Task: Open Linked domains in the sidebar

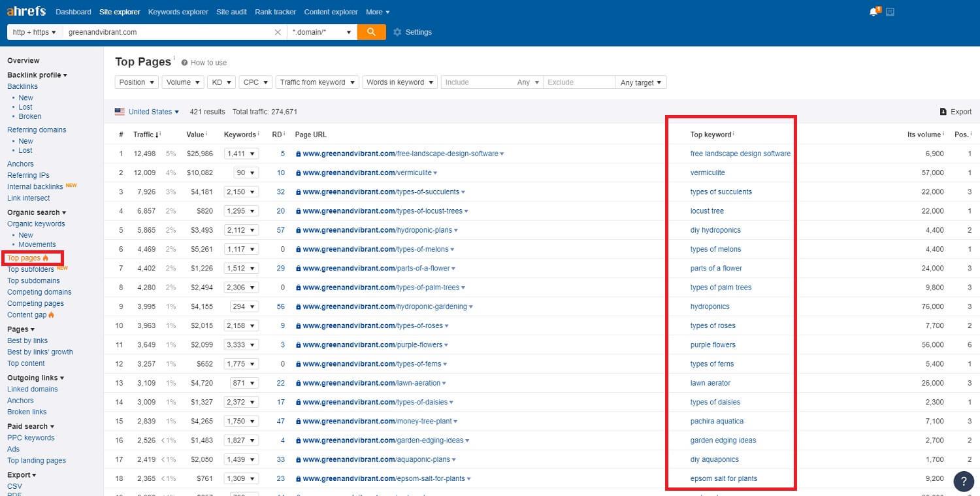Action: click(x=32, y=389)
